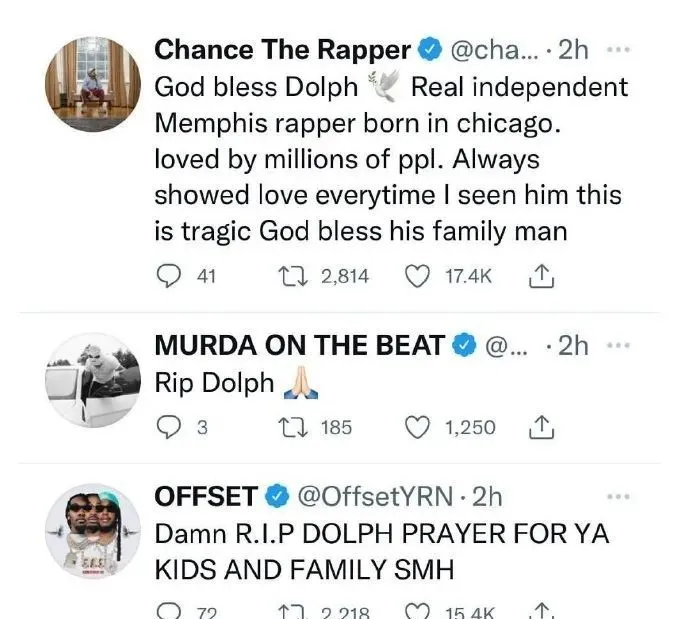Click the Chance The Rapper display name
The height and width of the screenshot is (619, 690).
283,50
